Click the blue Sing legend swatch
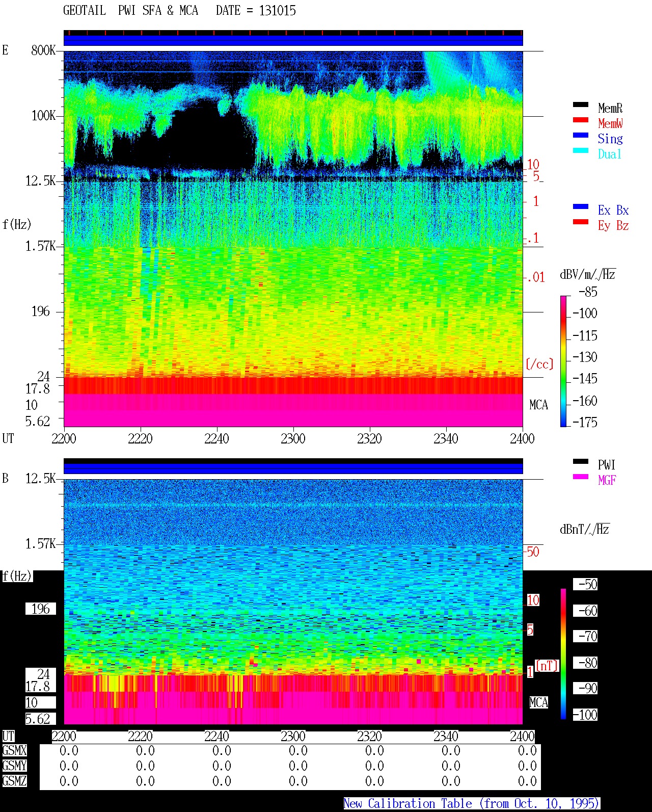Screen dimensions: 652x812 (581, 135)
